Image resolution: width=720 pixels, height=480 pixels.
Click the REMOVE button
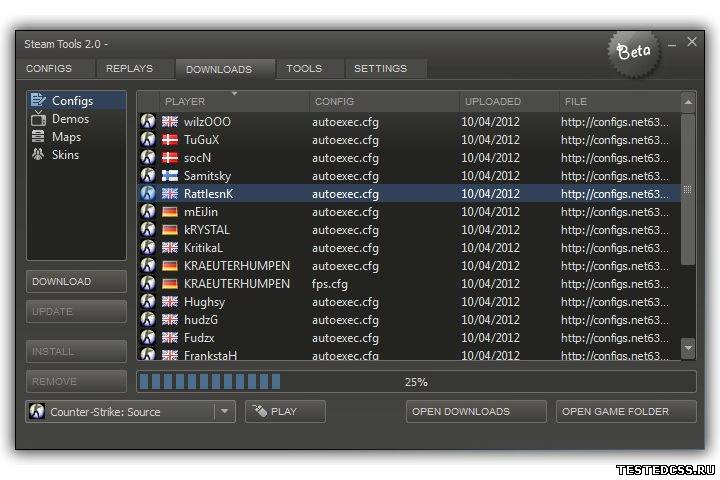click(x=76, y=381)
